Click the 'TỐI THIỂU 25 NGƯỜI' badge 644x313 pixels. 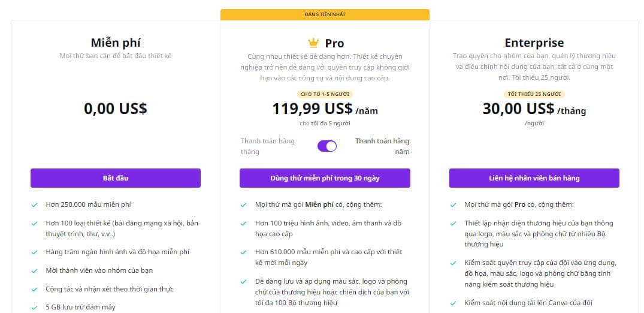[534, 94]
